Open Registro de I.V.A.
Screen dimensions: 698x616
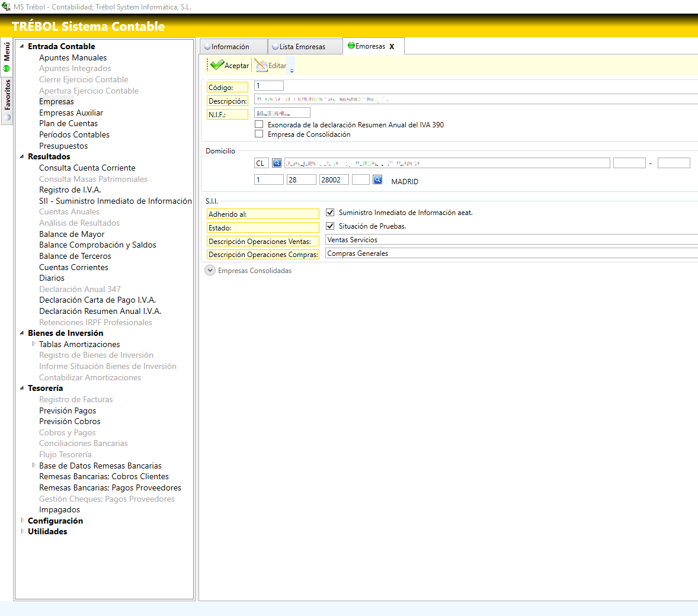point(70,190)
